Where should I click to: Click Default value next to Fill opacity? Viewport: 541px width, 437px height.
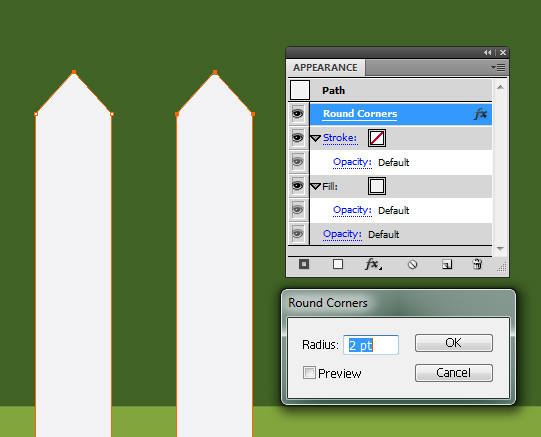[x=394, y=210]
